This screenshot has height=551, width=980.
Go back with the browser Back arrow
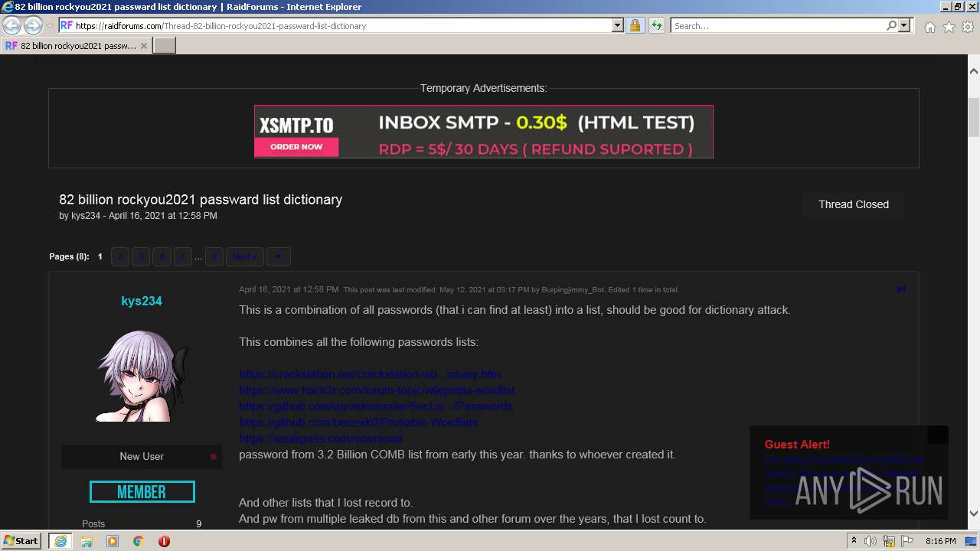tap(11, 25)
